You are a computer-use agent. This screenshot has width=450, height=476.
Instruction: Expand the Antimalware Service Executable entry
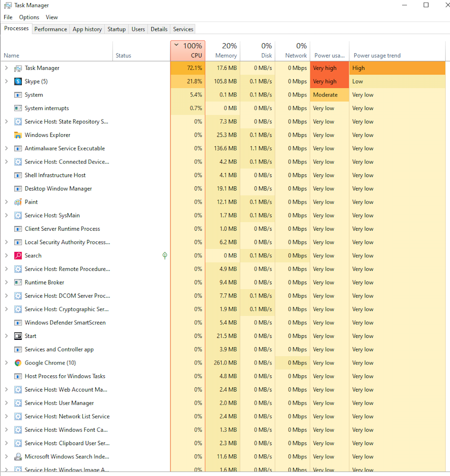tap(6, 148)
